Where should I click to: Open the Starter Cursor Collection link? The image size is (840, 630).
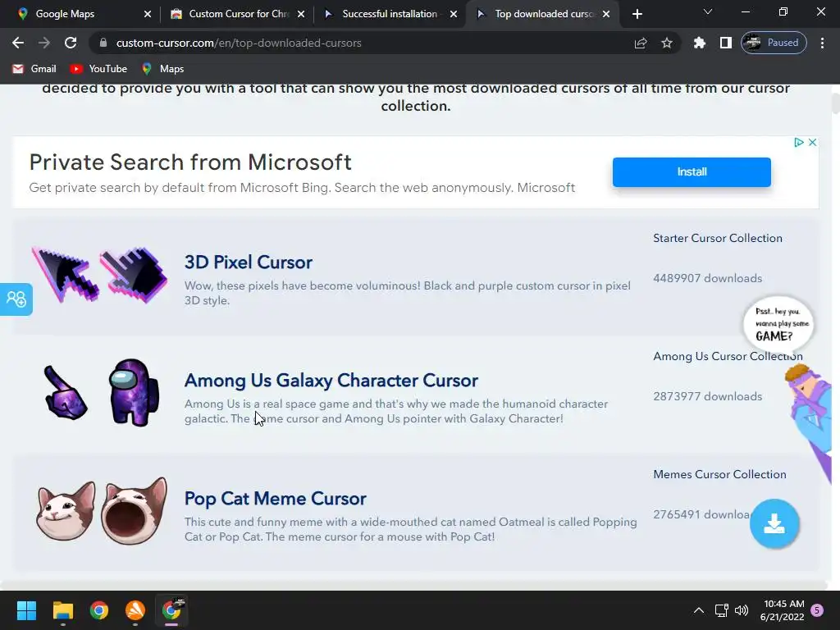click(x=717, y=239)
